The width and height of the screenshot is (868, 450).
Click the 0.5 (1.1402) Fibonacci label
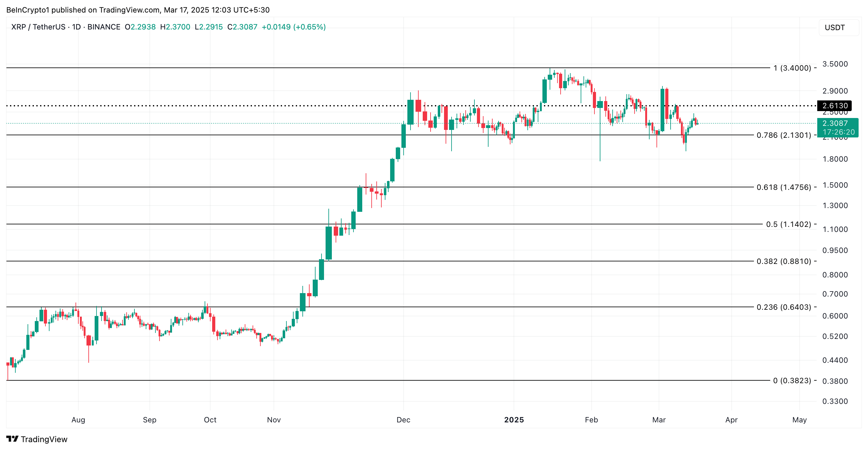tap(788, 224)
